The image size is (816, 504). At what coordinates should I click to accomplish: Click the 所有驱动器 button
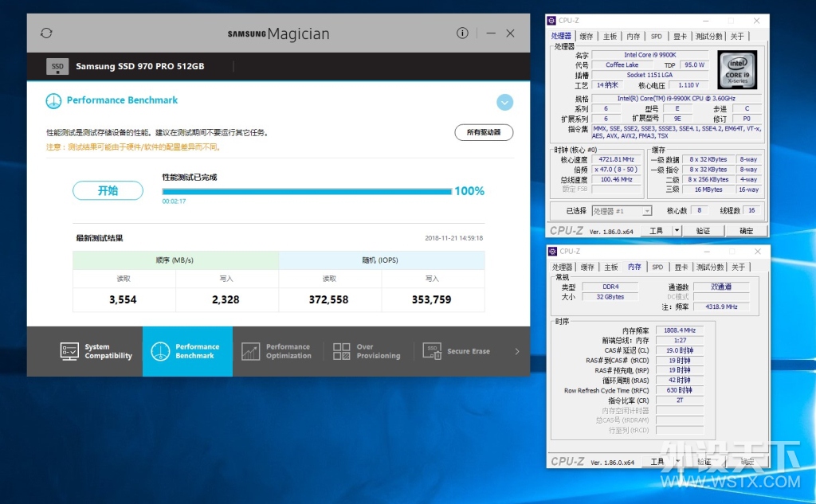[x=484, y=133]
